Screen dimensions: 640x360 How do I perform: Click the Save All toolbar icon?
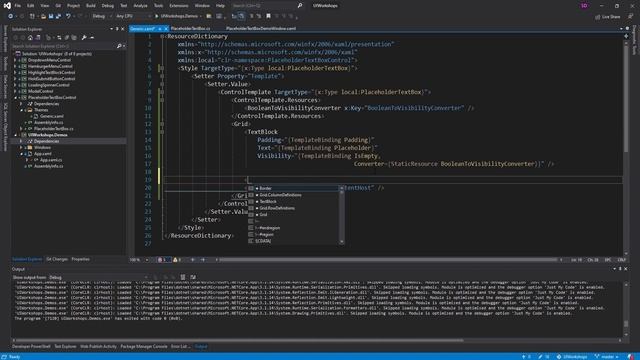pyautogui.click(x=58, y=16)
